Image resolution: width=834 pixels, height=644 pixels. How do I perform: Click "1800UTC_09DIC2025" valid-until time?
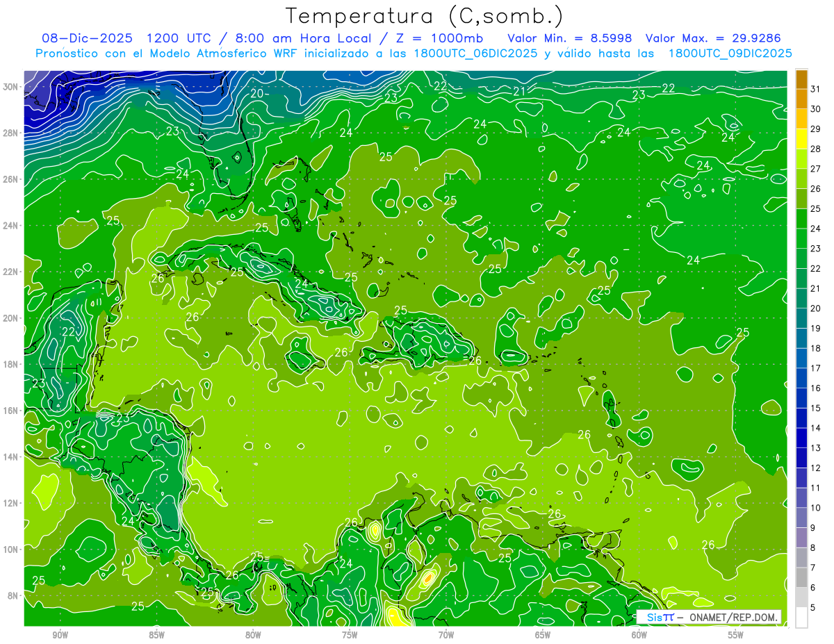click(730, 53)
